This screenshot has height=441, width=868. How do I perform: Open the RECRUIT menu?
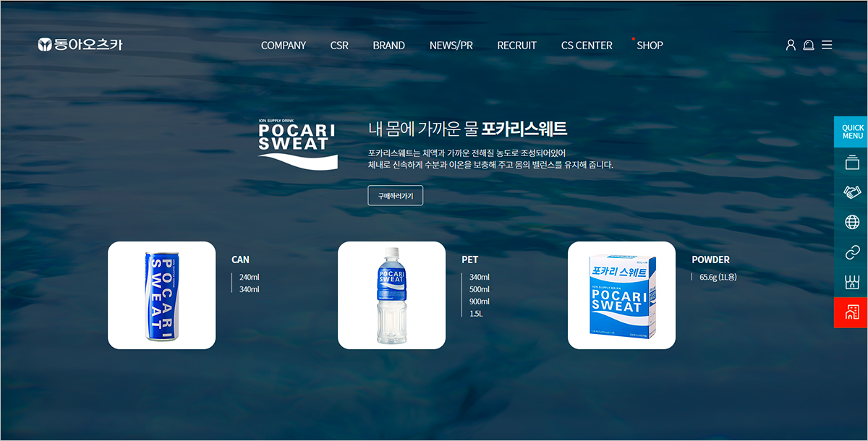click(517, 45)
